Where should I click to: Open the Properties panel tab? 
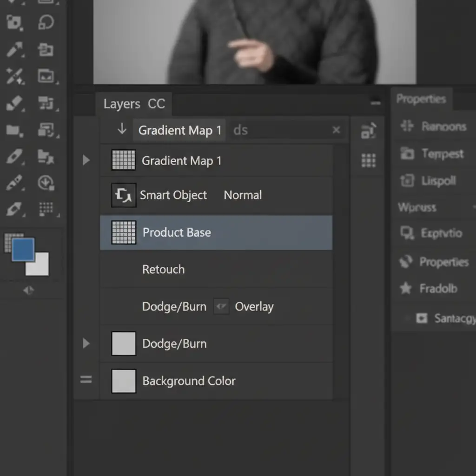coord(421,99)
